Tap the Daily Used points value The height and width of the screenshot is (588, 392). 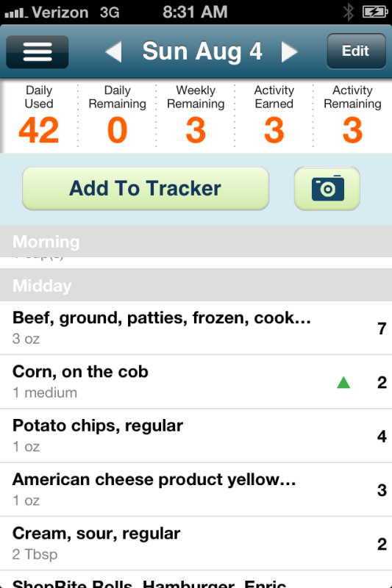pos(39,130)
